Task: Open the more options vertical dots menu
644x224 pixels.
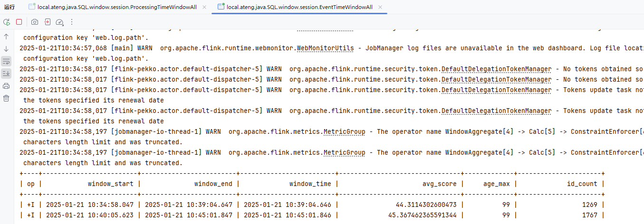Action: [72, 22]
